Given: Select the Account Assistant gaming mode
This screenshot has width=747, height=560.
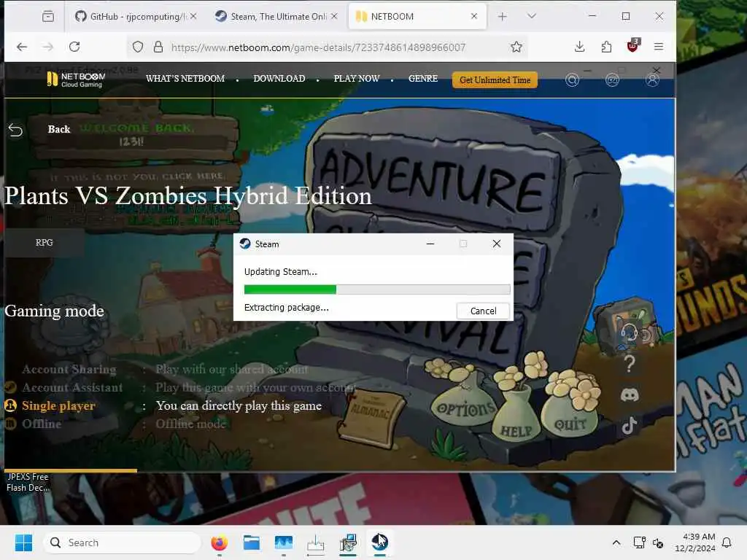Looking at the screenshot, I should pos(72,388).
